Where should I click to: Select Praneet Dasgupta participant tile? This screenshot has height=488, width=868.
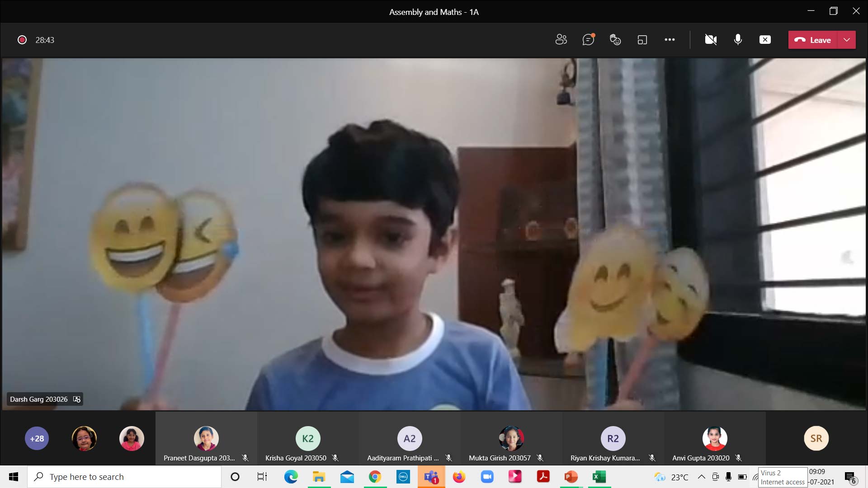[x=206, y=439]
